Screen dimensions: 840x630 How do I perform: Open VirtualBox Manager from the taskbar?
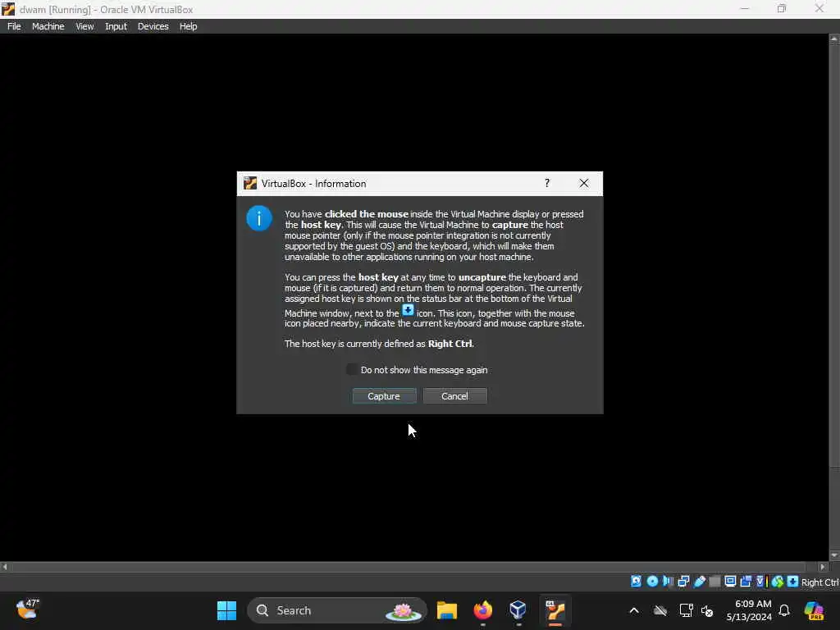click(518, 610)
